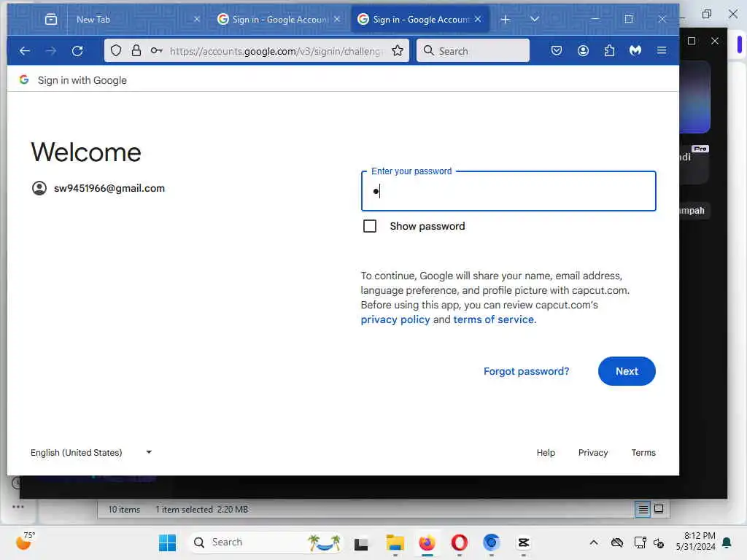This screenshot has height=560, width=747.
Task: Open the network status tray icon
Action: tap(640, 542)
